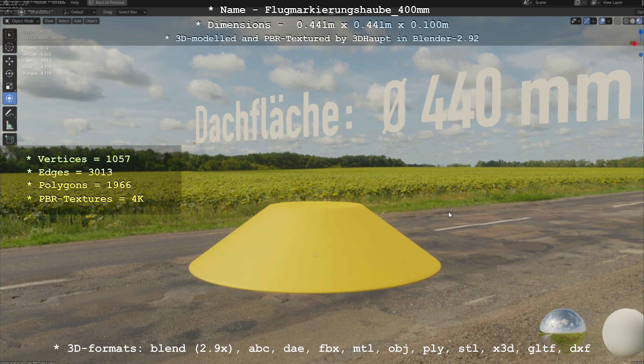Select the Move tool
Image resolution: width=644 pixels, height=364 pixels.
click(9, 61)
